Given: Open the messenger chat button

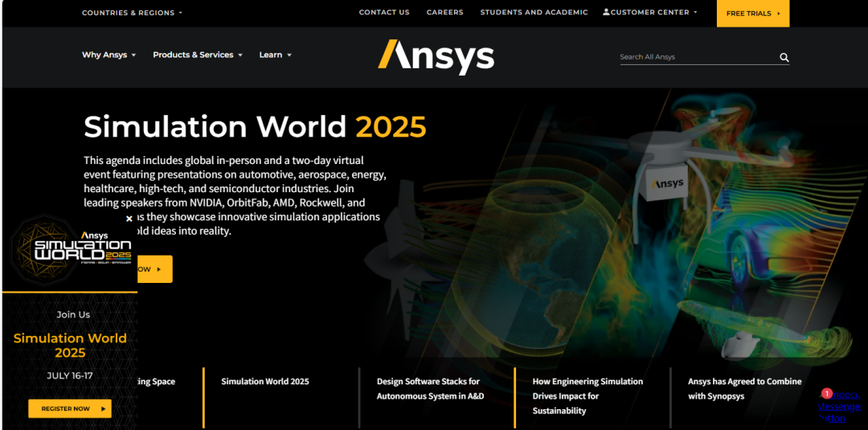Looking at the screenshot, I should (839, 406).
